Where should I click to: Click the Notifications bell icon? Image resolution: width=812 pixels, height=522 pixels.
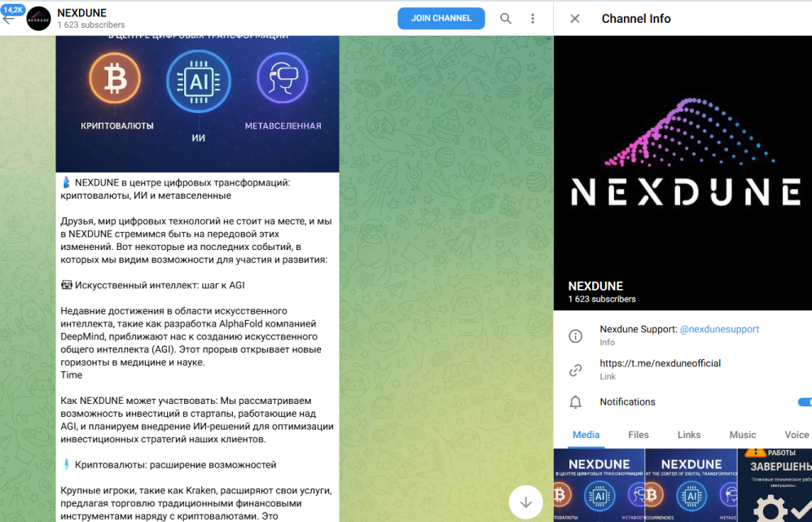coord(575,402)
